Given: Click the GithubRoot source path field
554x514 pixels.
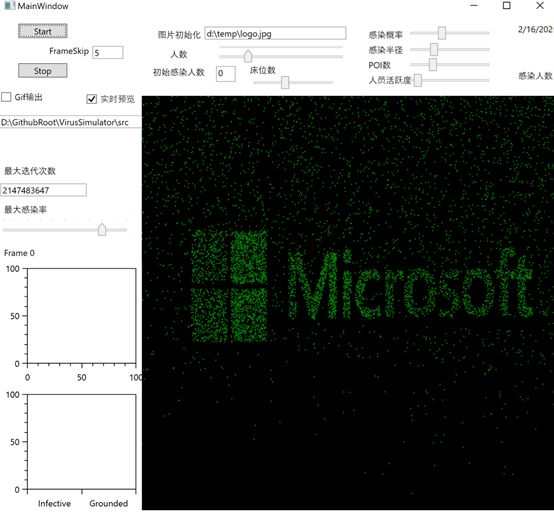Looking at the screenshot, I should coord(71,122).
